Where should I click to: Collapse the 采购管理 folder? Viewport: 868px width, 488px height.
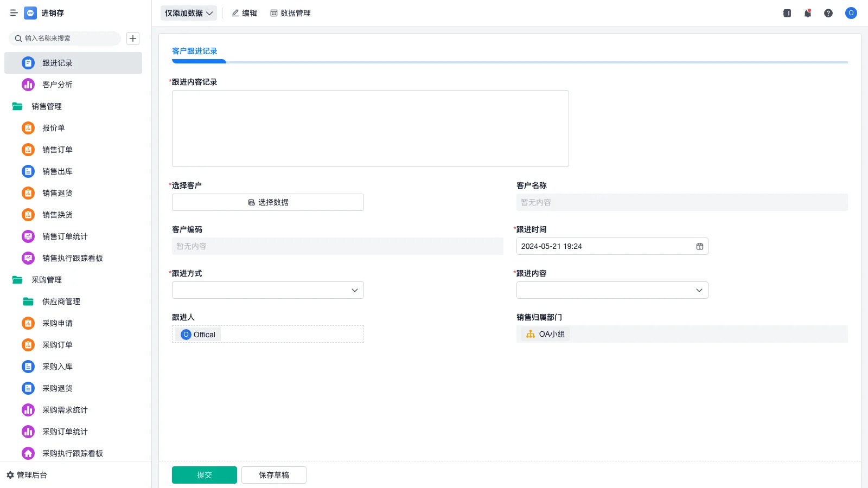coord(17,280)
